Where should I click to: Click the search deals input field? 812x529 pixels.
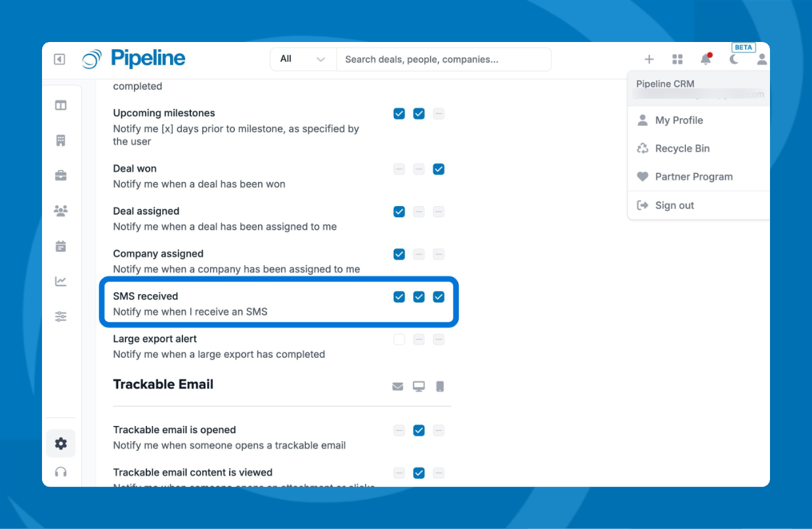pyautogui.click(x=443, y=59)
